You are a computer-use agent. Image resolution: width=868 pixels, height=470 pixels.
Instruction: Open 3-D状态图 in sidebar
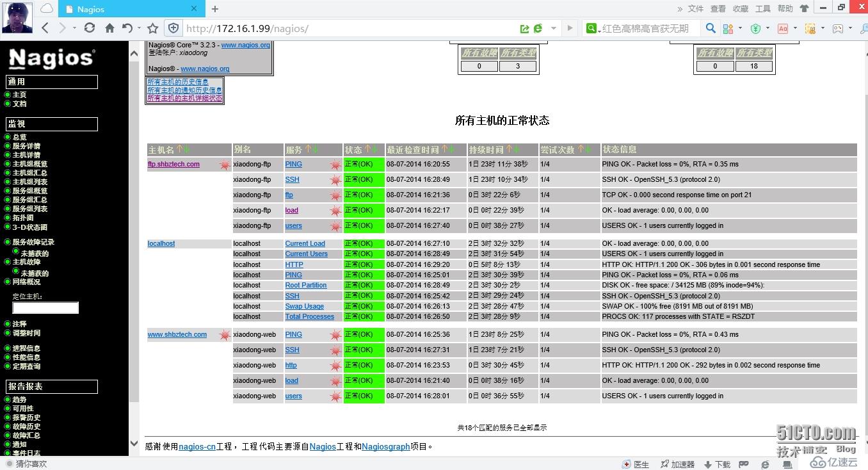click(x=30, y=227)
